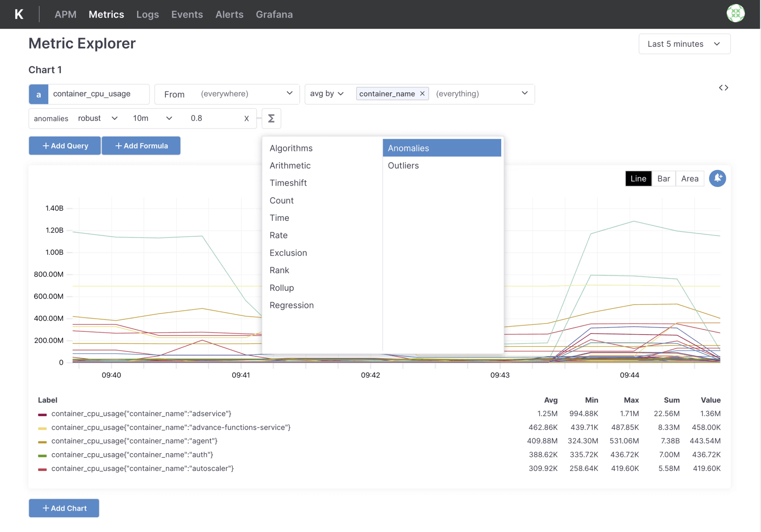This screenshot has width=761, height=532.
Task: Click the K logo icon
Action: point(19,14)
